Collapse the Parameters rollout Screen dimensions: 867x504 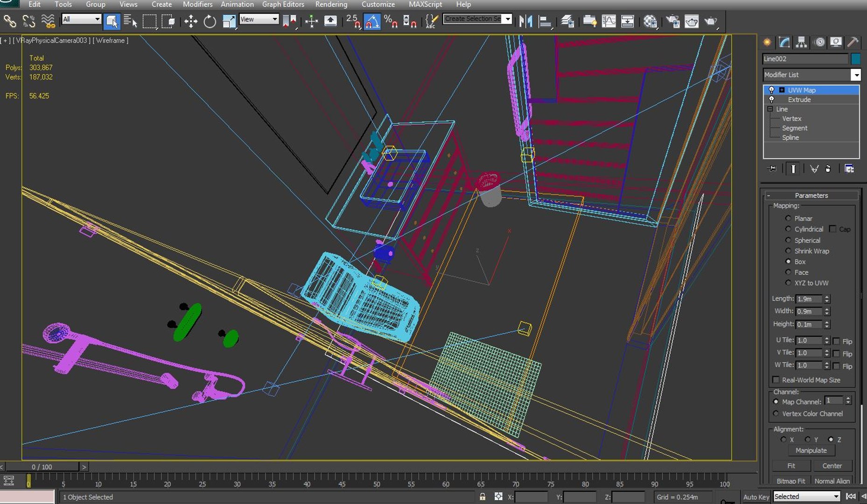coord(811,196)
